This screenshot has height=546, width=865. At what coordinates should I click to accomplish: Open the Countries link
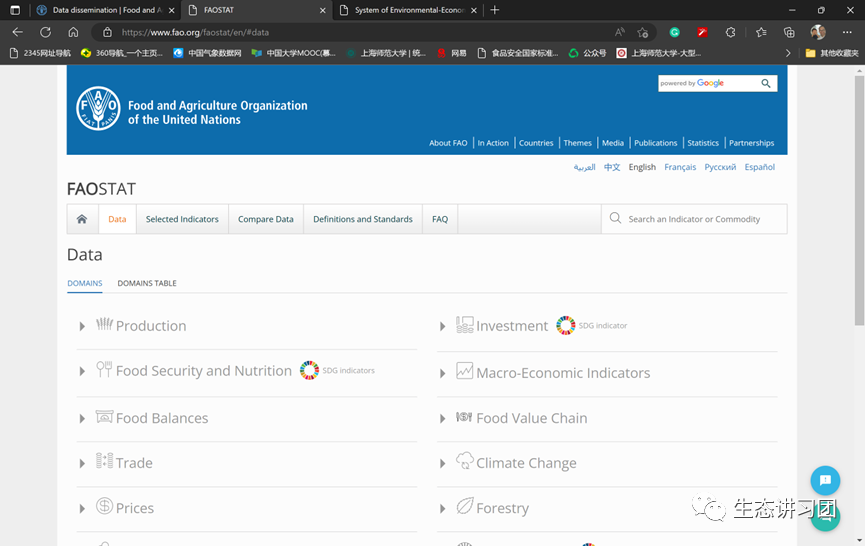pos(536,143)
